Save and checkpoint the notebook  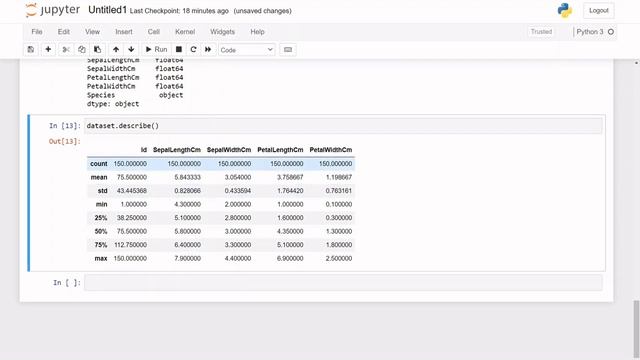[x=31, y=49]
